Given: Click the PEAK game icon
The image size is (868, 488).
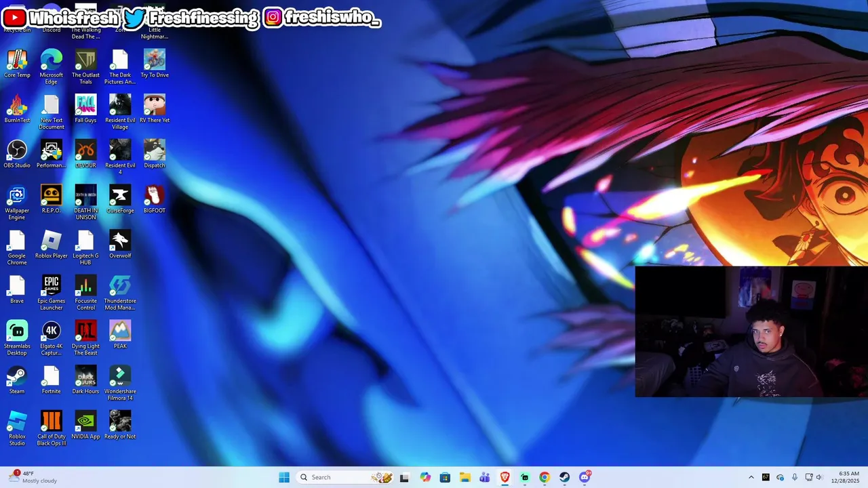Looking at the screenshot, I should [x=120, y=335].
